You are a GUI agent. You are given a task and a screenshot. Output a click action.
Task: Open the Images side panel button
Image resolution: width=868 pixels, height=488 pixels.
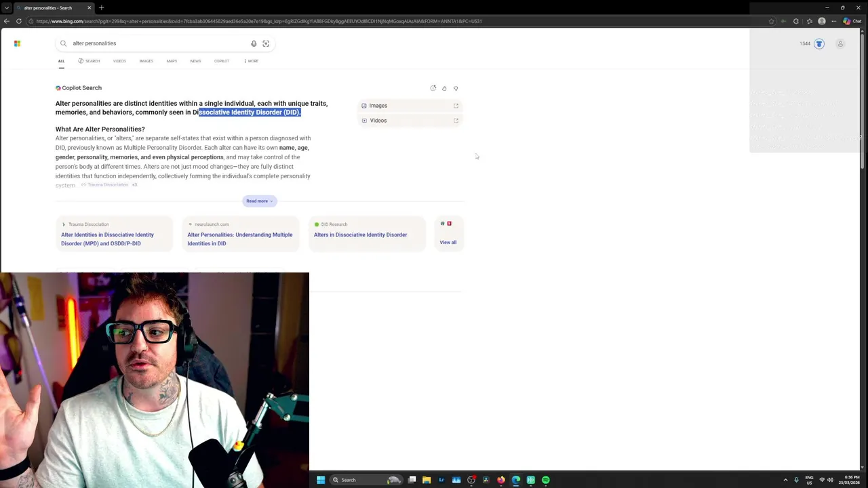click(410, 106)
